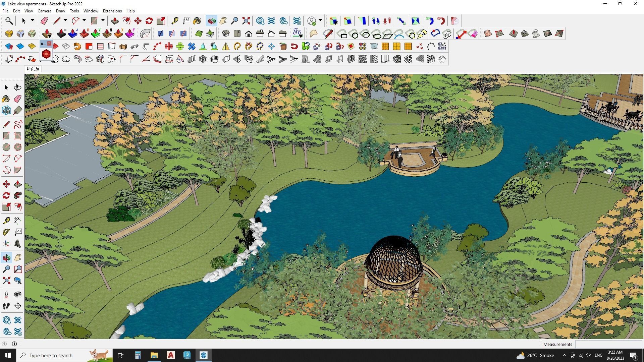Select the Paint Bucket tool in left toolbar
This screenshot has height=362, width=644.
pos(6,99)
